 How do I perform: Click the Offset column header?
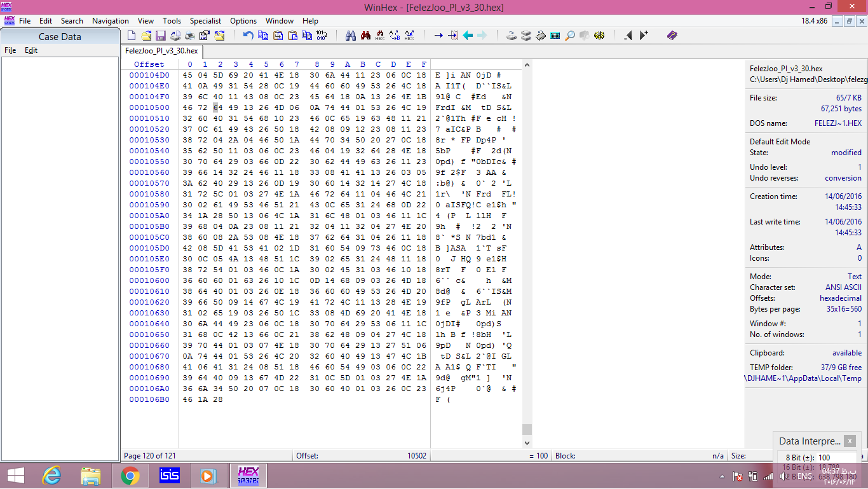point(149,64)
